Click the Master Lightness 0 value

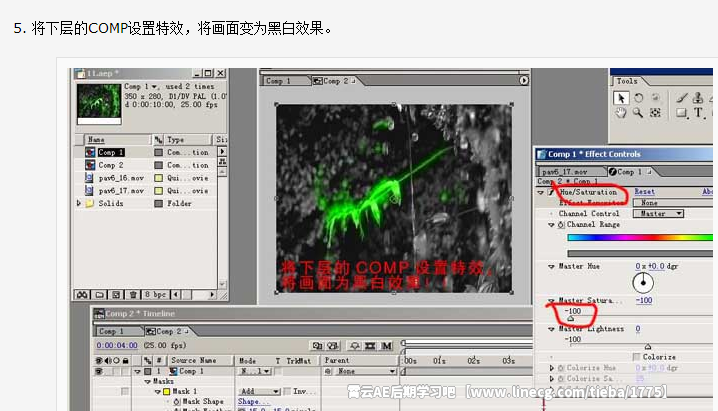pyautogui.click(x=638, y=329)
